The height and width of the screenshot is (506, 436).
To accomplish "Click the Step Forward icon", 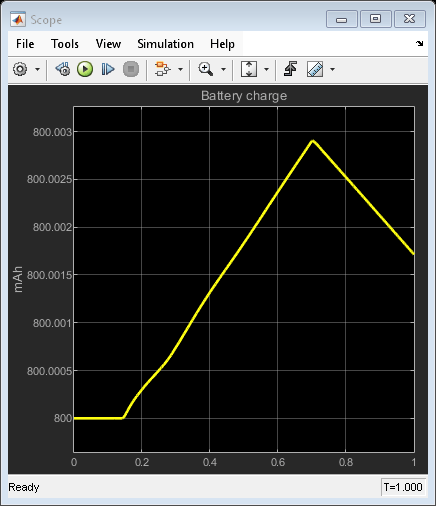I will click(108, 69).
